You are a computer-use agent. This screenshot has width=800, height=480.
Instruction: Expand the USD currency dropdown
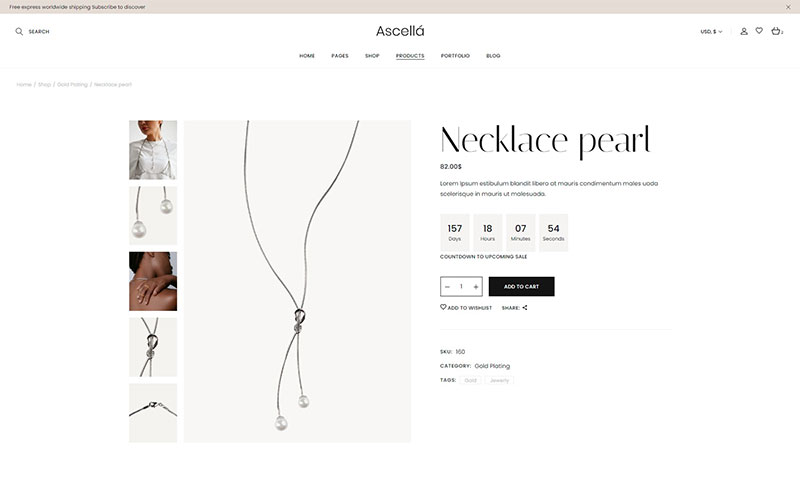click(711, 32)
